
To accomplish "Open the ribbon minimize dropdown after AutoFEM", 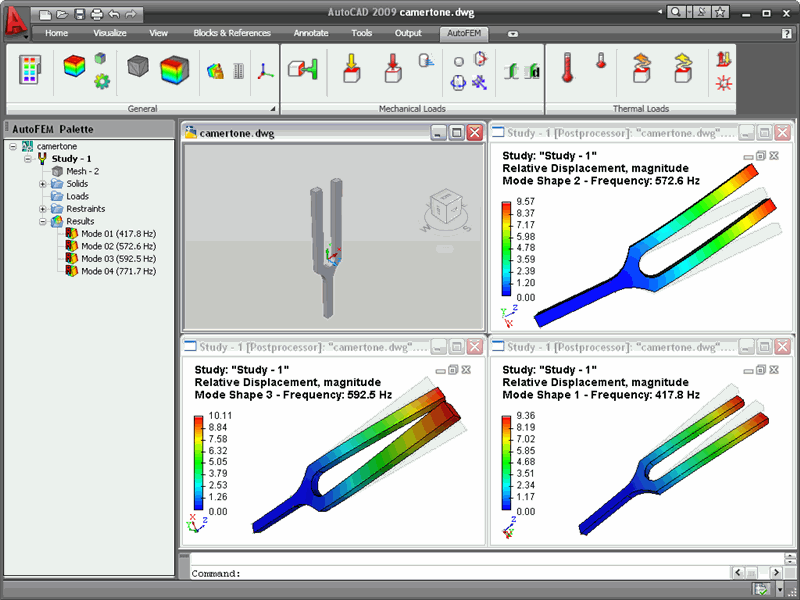I will tap(513, 34).
